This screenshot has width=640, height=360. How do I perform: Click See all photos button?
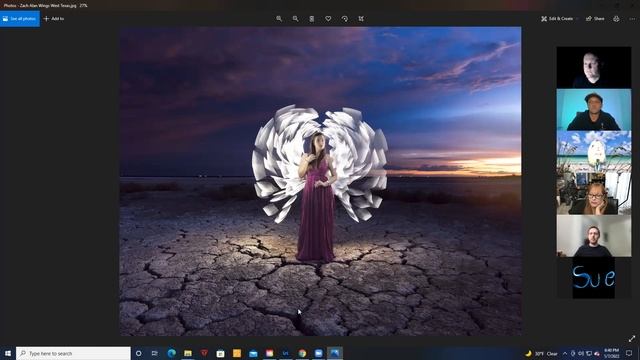20,19
